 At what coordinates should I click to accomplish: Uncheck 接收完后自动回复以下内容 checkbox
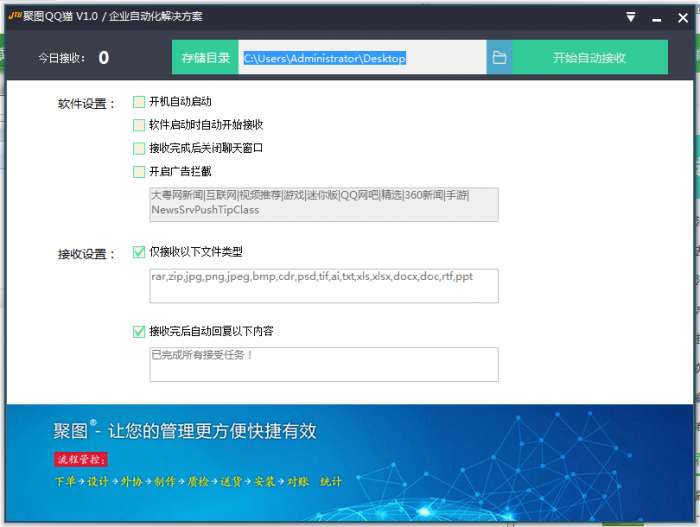point(139,331)
